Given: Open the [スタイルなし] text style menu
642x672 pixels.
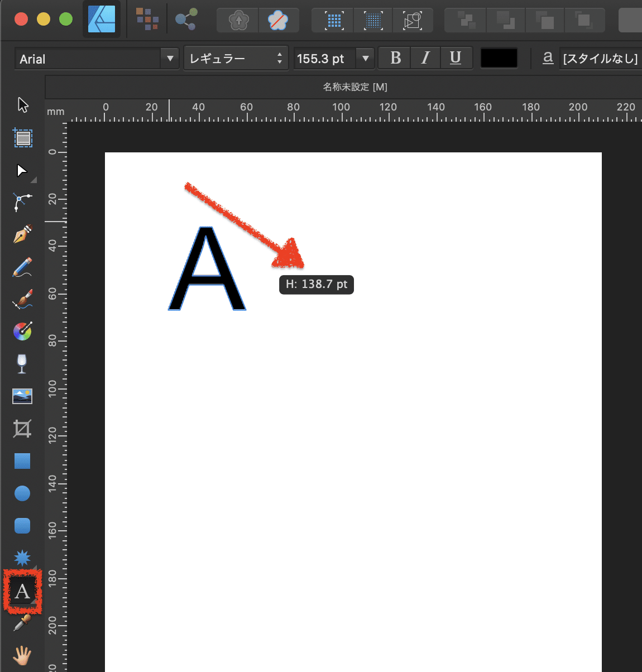Looking at the screenshot, I should click(x=600, y=57).
